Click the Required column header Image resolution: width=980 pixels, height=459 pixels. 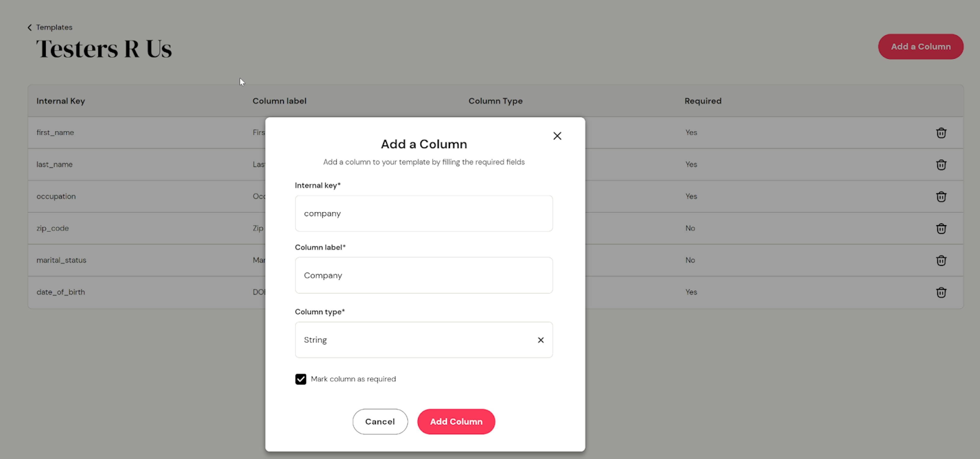point(703,101)
